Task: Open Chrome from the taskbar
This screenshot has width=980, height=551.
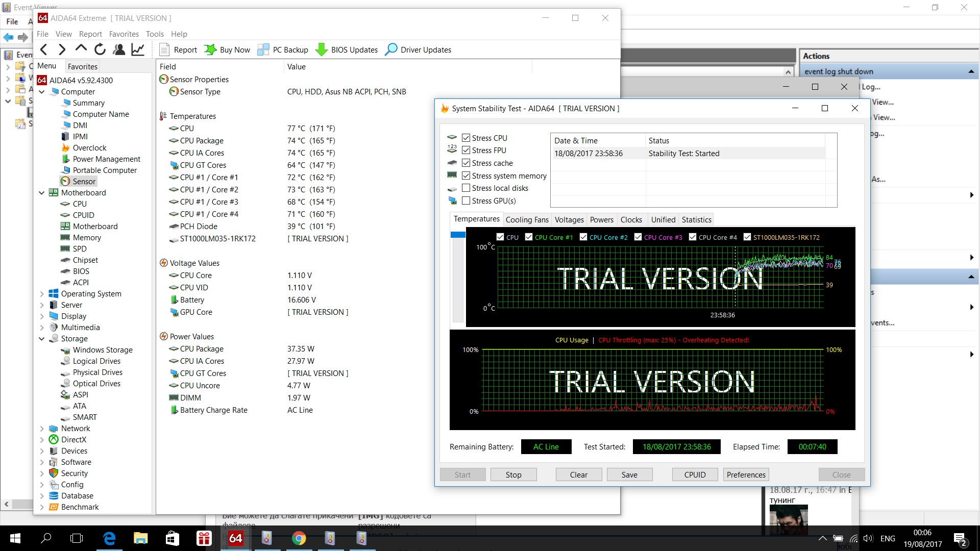Action: click(x=299, y=538)
